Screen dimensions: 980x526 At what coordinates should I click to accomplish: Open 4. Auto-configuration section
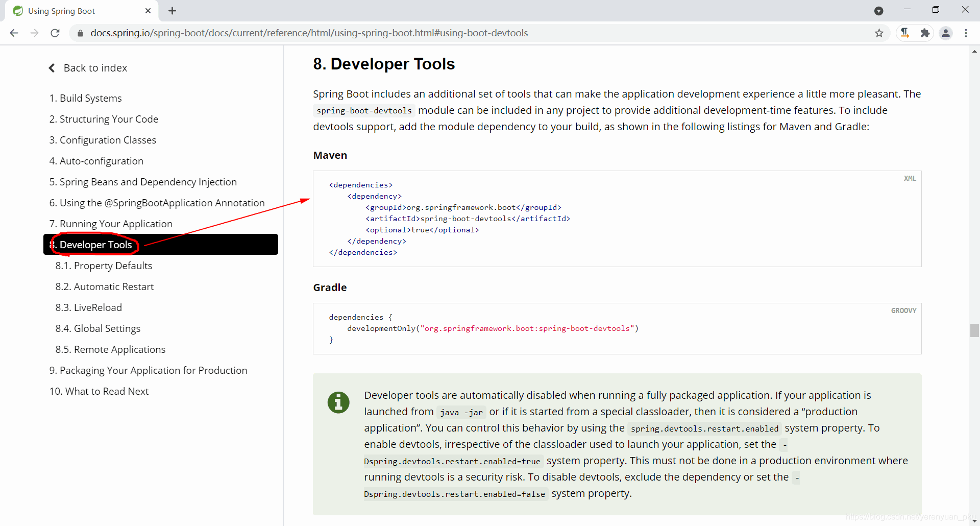[96, 161]
